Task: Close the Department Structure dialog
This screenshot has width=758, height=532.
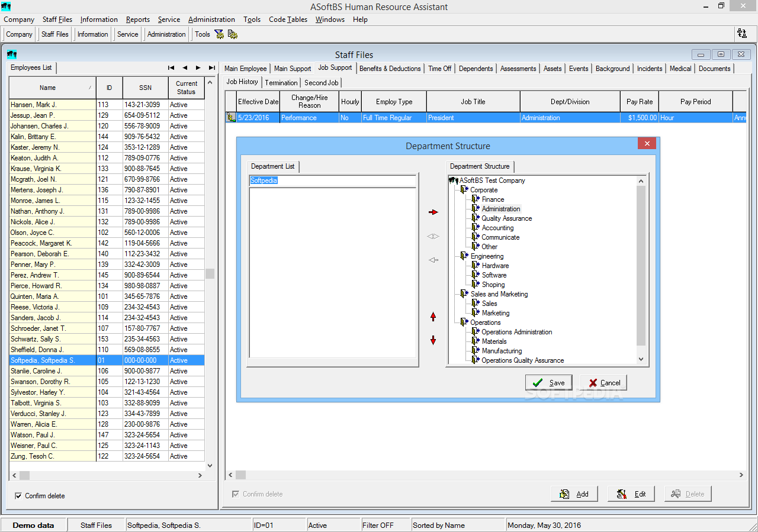Action: point(647,143)
